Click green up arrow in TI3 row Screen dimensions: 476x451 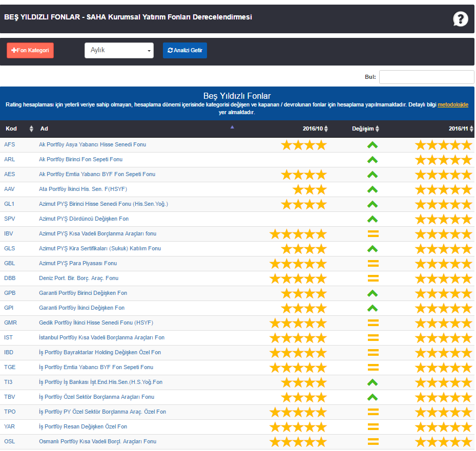click(x=372, y=383)
